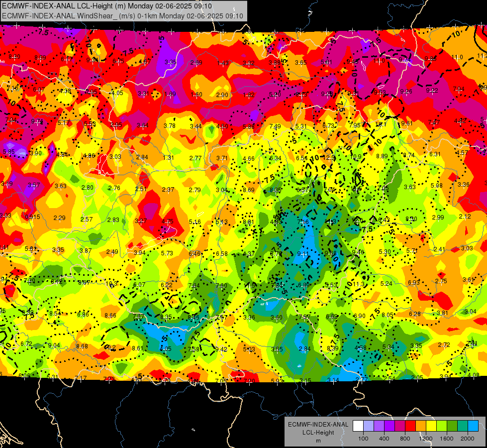The width and height of the screenshot is (487, 448).
Task: Click the wind shear value 4.75
Action: (x=168, y=222)
